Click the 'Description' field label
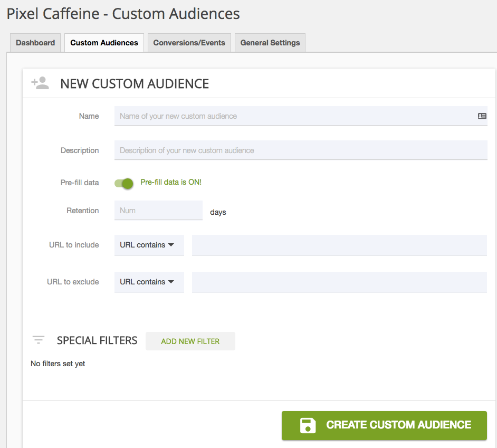Image resolution: width=497 pixels, height=448 pixels. click(80, 150)
